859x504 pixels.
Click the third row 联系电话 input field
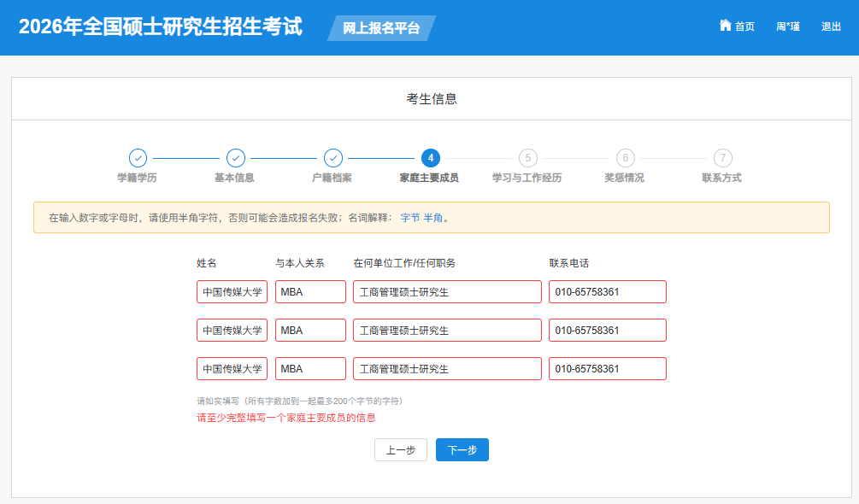point(607,368)
